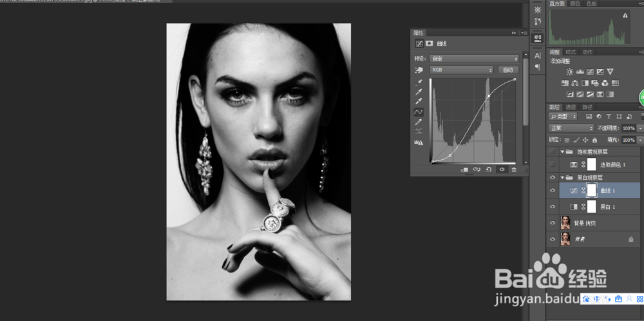Add a Color Lookup adjustment
The height and width of the screenshot is (321, 644).
click(615, 83)
